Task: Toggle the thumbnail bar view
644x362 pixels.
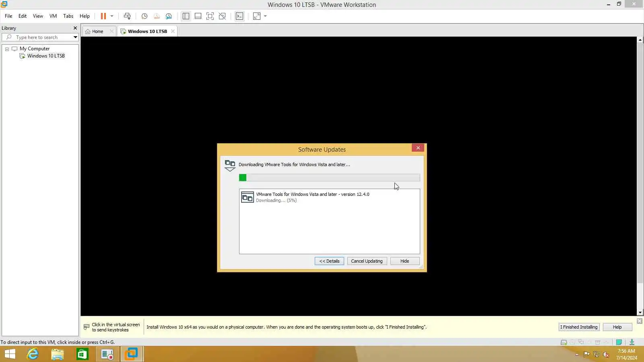Action: 198,16
